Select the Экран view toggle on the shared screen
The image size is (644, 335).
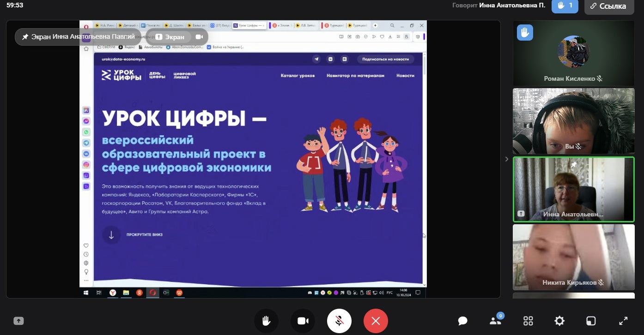point(170,37)
